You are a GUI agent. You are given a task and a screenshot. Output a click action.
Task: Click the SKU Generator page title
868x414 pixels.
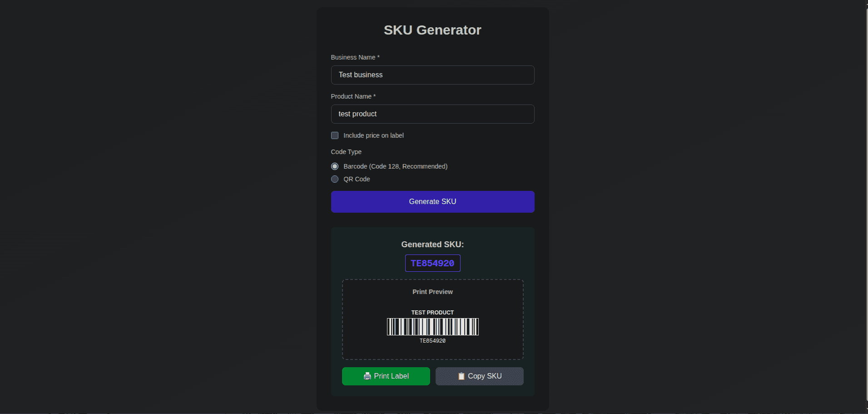432,30
